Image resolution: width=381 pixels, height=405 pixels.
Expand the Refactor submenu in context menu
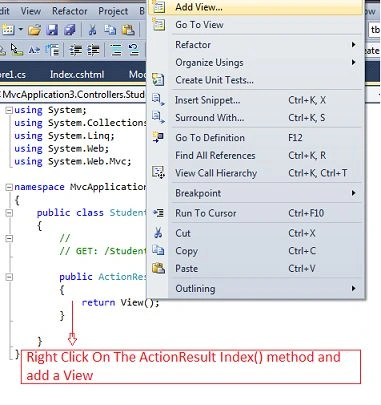pos(255,45)
